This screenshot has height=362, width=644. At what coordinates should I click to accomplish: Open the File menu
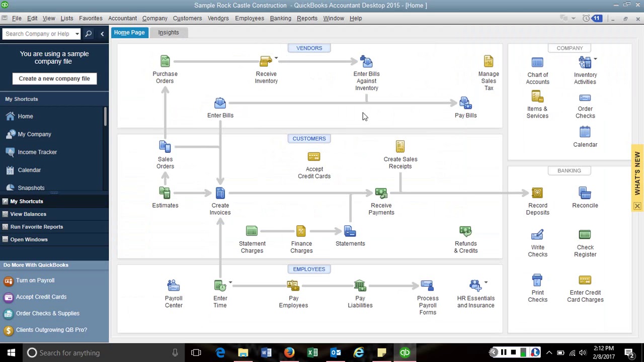[17, 18]
